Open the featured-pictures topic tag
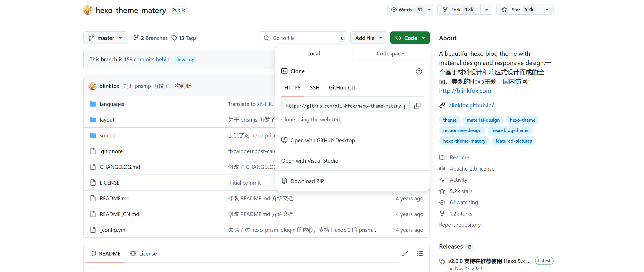The width and height of the screenshot is (644, 272). pos(514,141)
